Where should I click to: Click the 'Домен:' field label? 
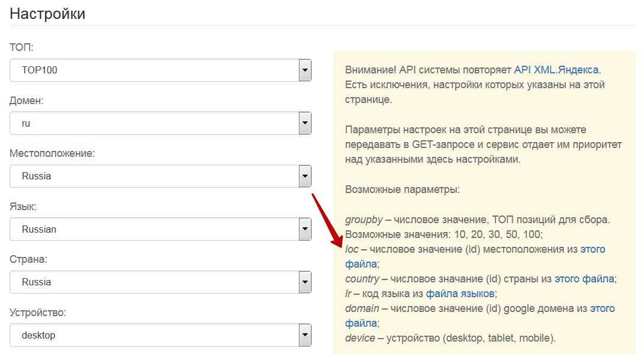[x=27, y=101]
